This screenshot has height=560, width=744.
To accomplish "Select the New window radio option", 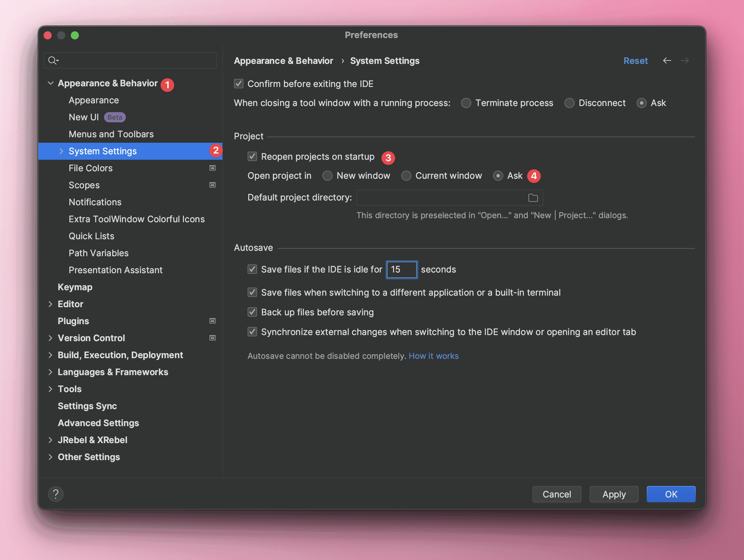I will click(327, 176).
